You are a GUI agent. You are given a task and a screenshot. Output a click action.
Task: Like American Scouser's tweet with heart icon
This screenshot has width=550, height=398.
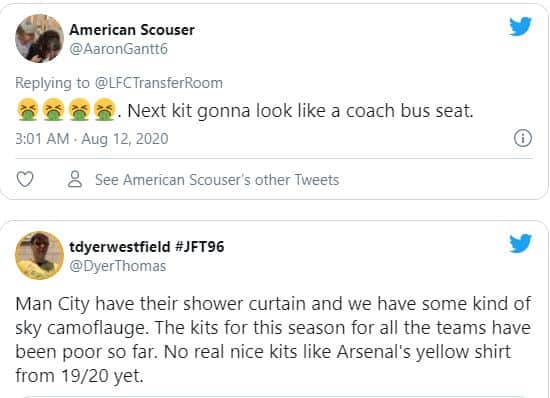(x=25, y=179)
